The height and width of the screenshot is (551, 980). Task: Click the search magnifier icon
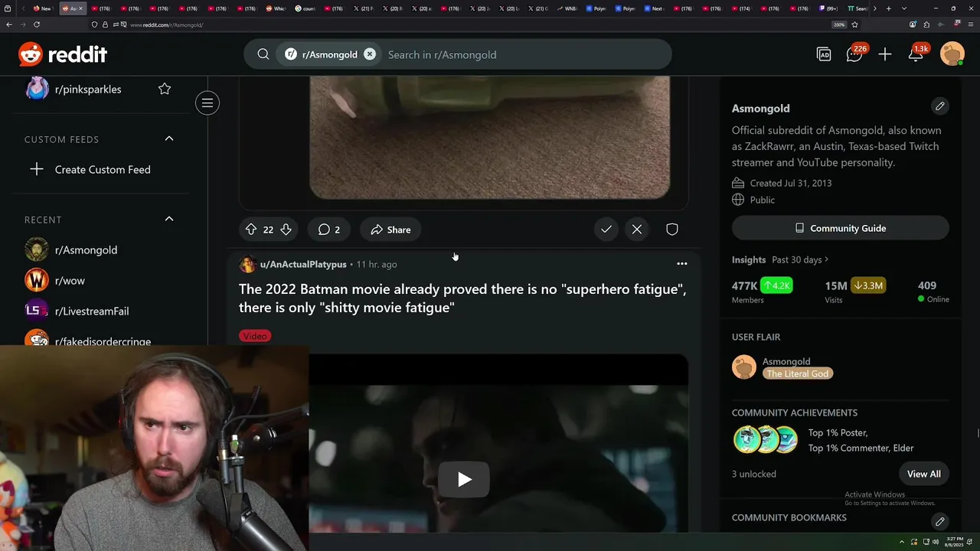click(263, 54)
